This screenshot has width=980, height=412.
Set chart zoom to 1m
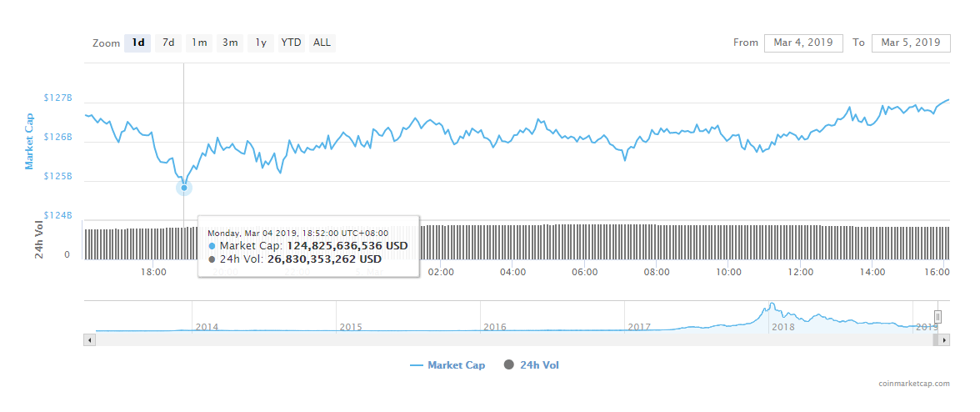coord(199,43)
